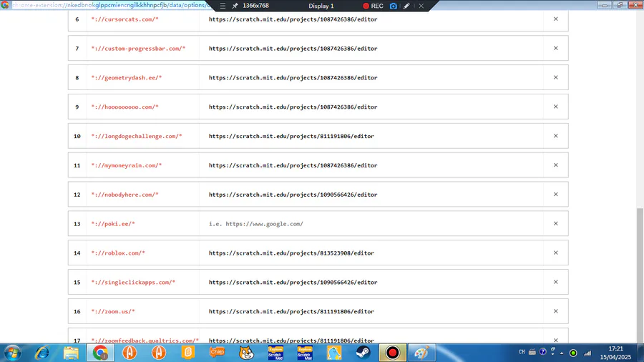Select the *://hooooooooo.com/* pattern
This screenshot has width=644, height=362.
coord(125,107)
